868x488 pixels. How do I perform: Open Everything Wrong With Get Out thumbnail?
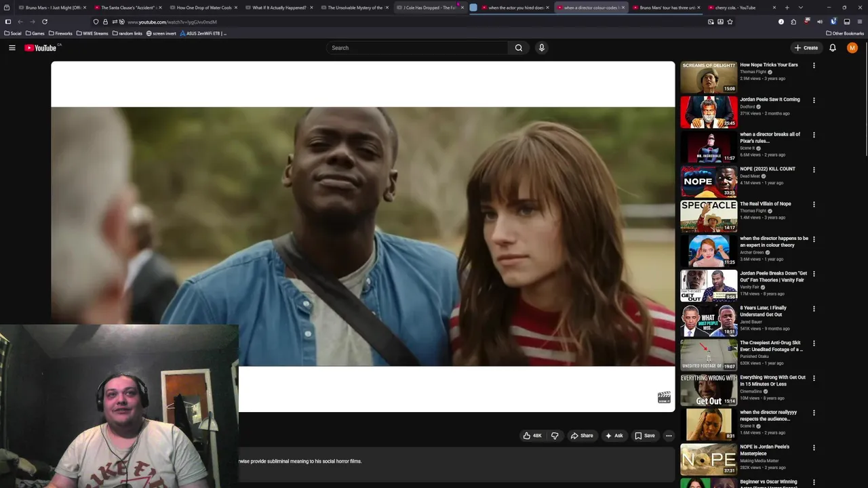pos(709,390)
